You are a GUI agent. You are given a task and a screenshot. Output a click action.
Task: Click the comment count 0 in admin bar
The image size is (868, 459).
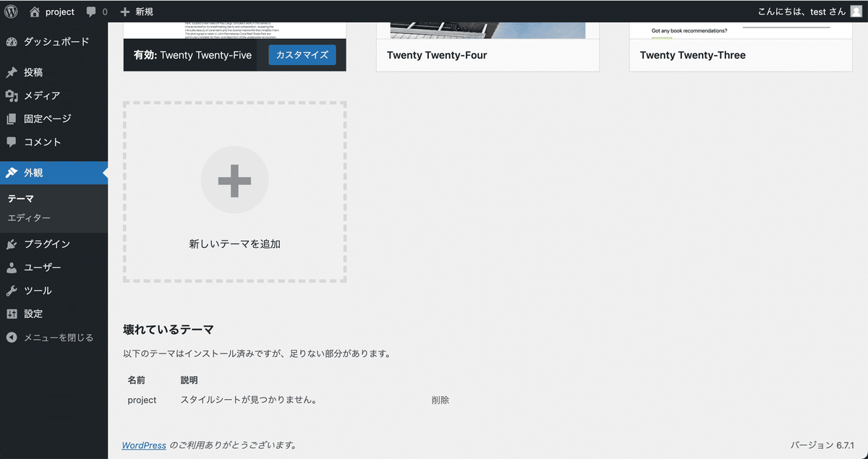click(x=105, y=12)
